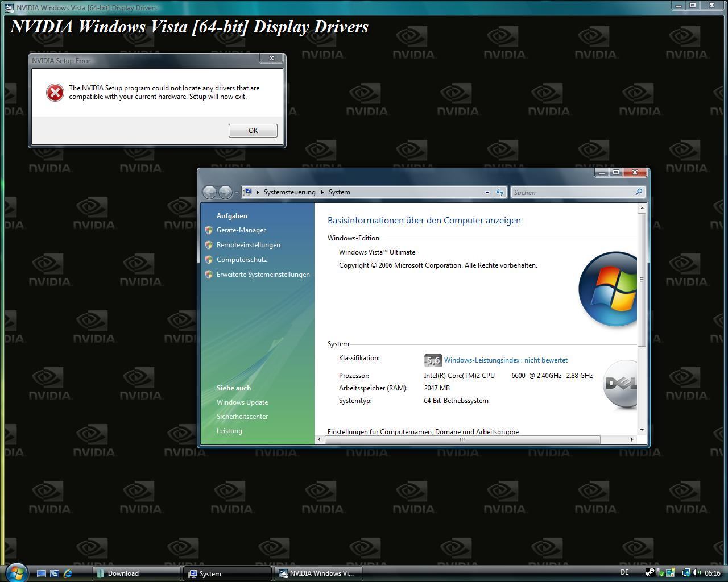Click the network tray icon
728x582 pixels.
[686, 573]
